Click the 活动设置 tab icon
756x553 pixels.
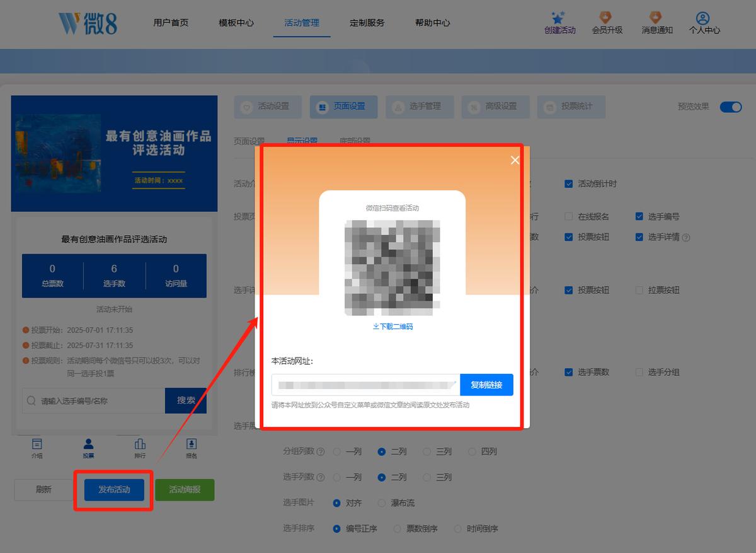point(246,107)
